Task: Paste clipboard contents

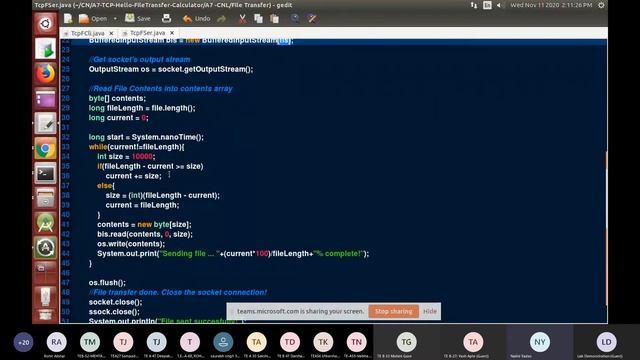Action: tap(275, 18)
